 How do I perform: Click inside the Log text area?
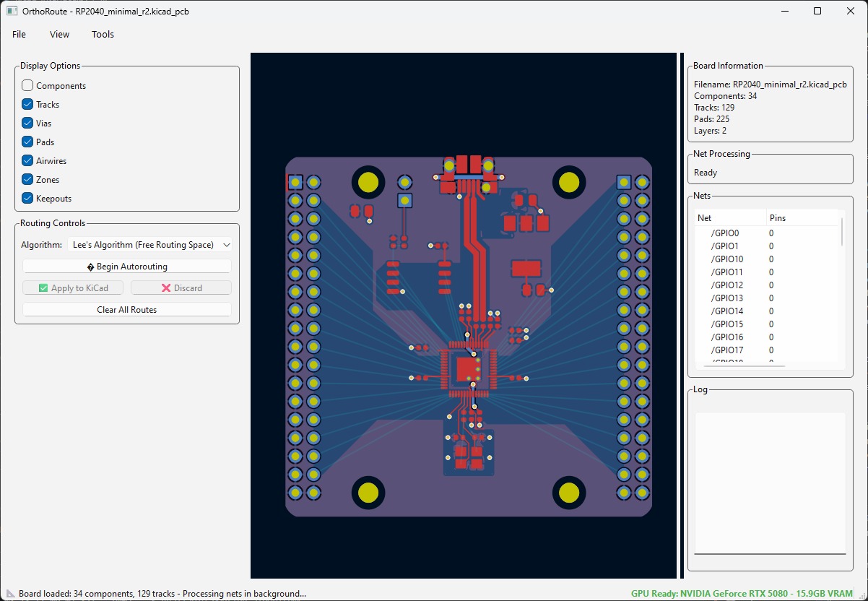[771, 483]
